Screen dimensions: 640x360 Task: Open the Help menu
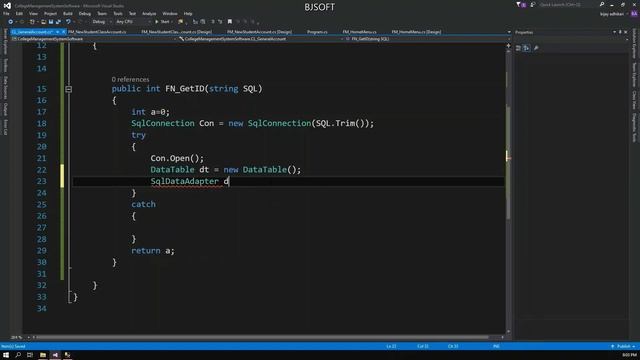point(188,13)
